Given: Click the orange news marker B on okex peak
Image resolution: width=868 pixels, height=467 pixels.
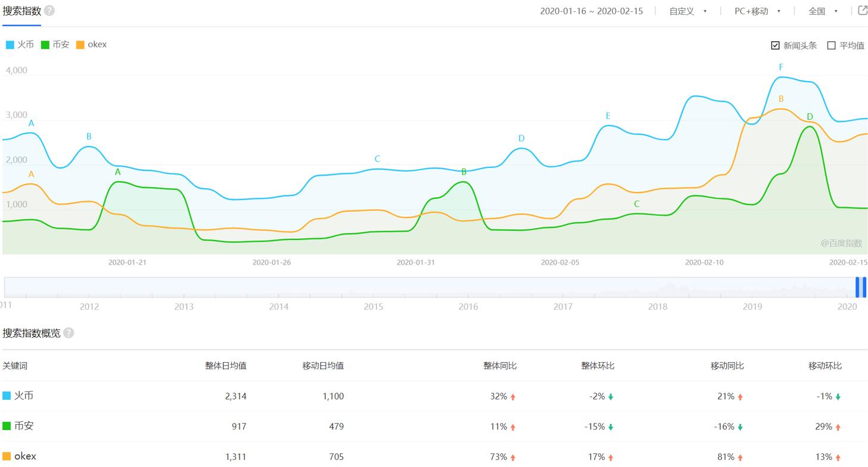Looking at the screenshot, I should 781,99.
